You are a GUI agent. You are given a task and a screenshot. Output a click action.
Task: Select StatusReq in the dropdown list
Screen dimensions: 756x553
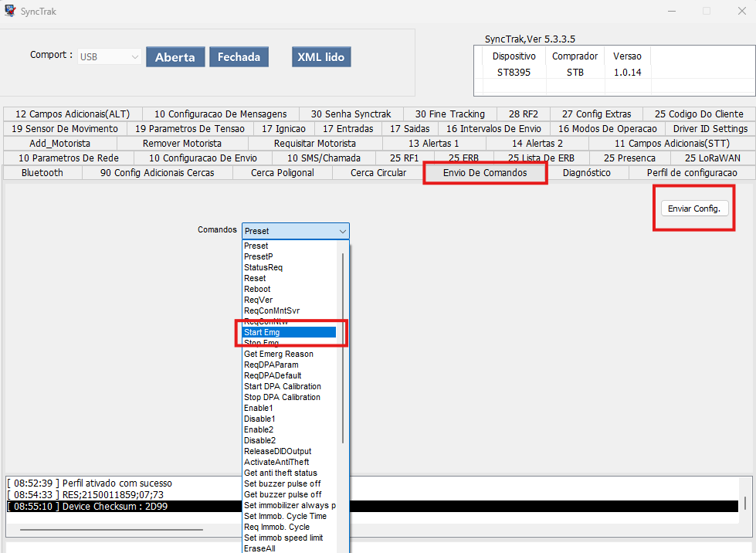tap(290, 267)
